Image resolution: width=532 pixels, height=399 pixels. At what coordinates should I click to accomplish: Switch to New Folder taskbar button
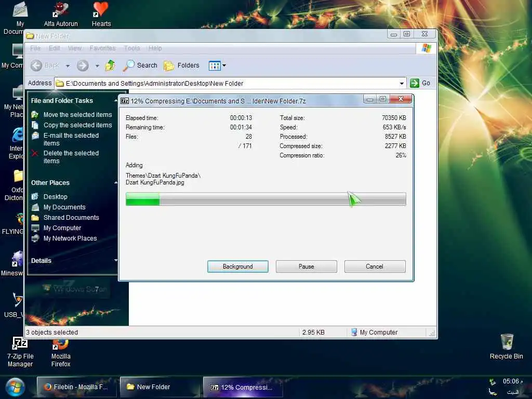160,387
